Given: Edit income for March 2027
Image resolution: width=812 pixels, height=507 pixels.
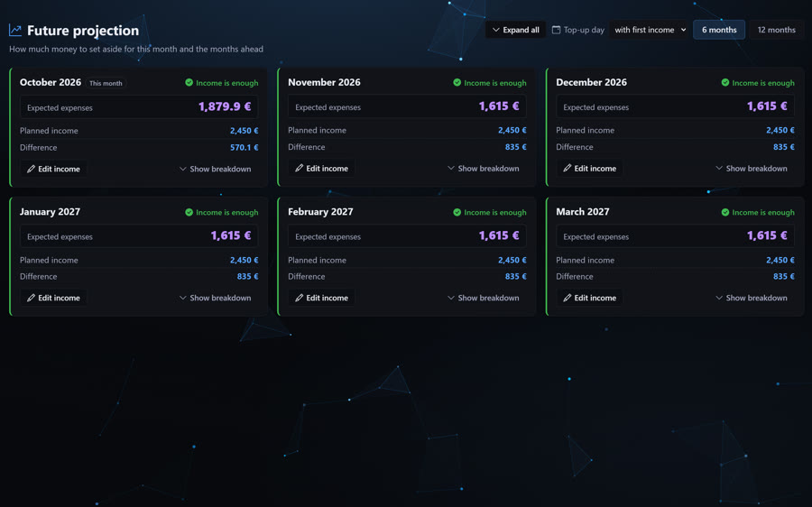Looking at the screenshot, I should click(x=590, y=298).
